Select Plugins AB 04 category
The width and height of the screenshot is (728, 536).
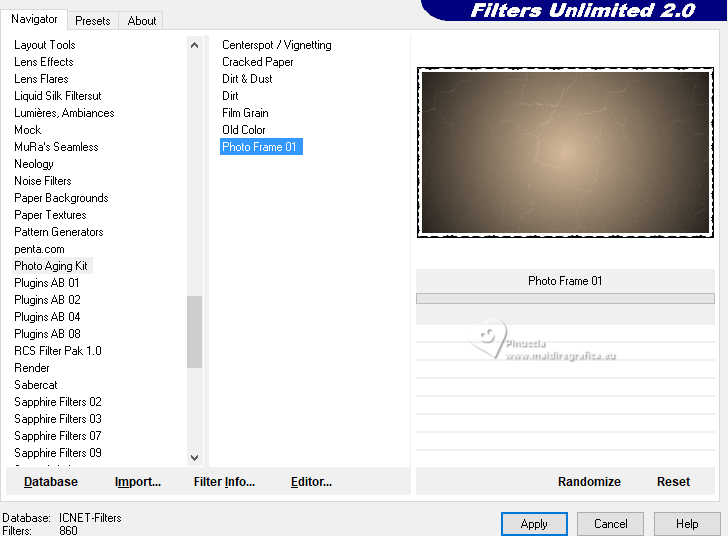click(47, 317)
